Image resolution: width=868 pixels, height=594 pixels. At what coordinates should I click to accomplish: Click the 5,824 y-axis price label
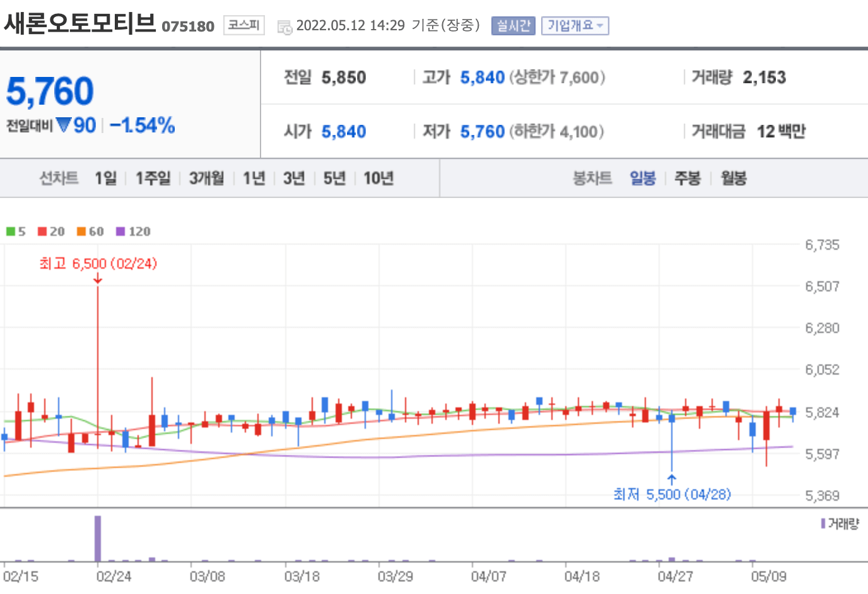pyautogui.click(x=822, y=412)
